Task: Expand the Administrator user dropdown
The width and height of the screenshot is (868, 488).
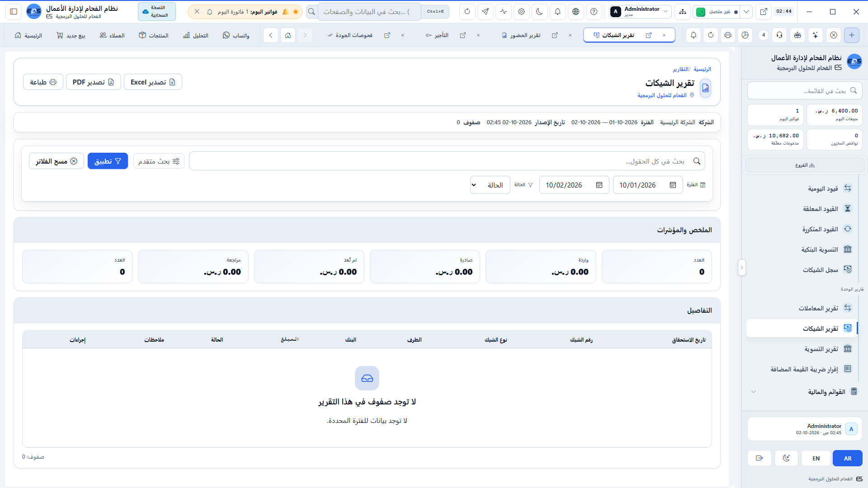Action: point(640,12)
